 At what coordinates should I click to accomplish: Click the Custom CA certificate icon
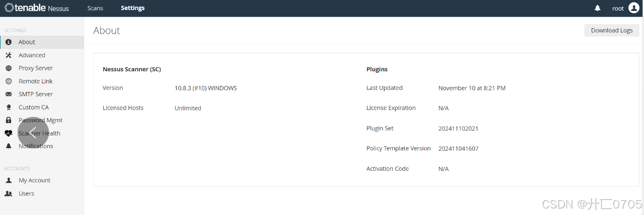coord(9,107)
